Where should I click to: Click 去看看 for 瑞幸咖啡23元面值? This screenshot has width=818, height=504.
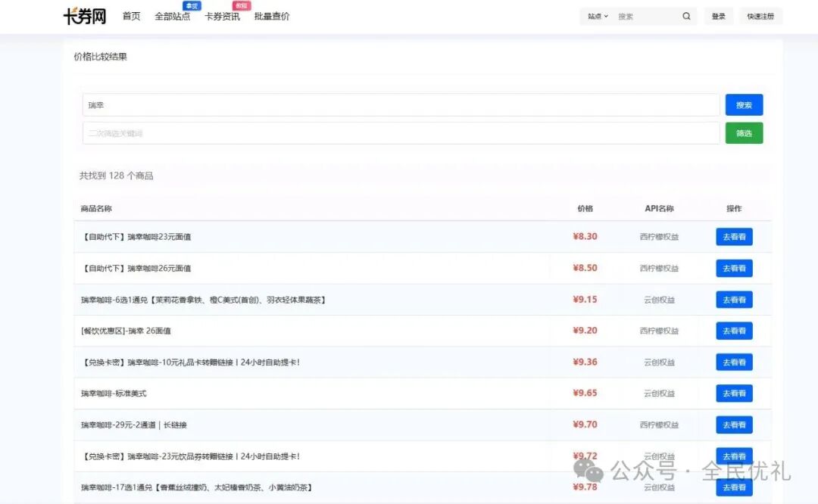point(734,237)
